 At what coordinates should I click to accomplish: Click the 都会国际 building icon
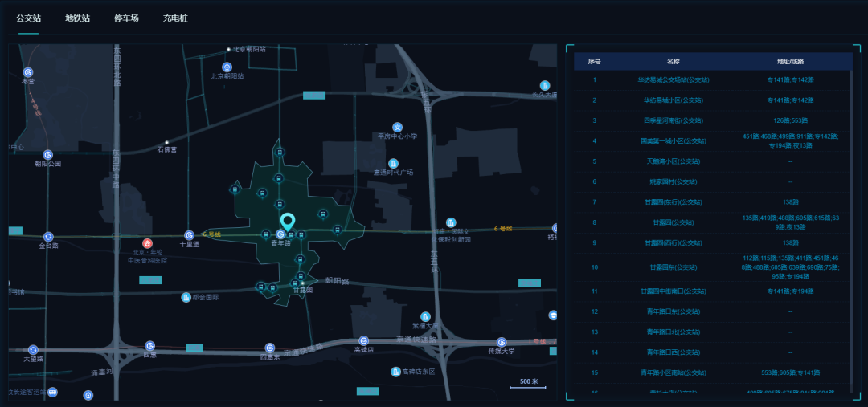(x=186, y=297)
